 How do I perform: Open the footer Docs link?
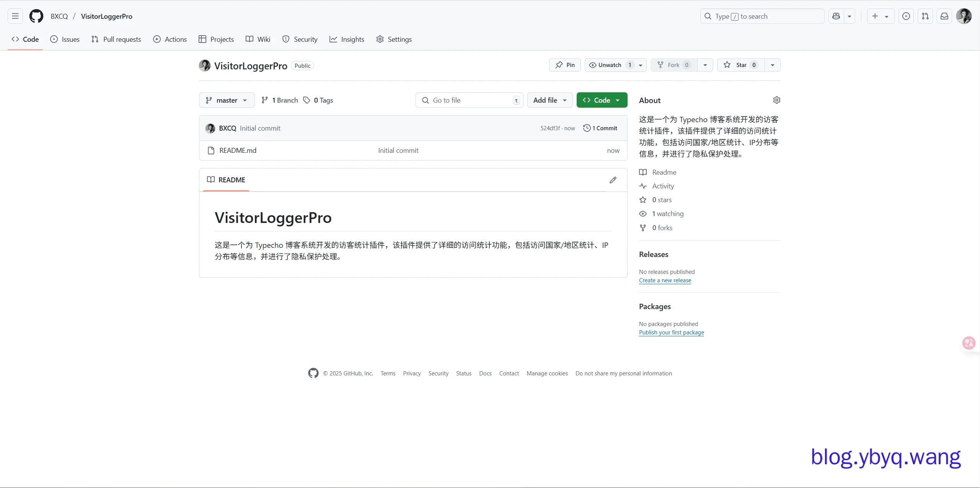485,373
